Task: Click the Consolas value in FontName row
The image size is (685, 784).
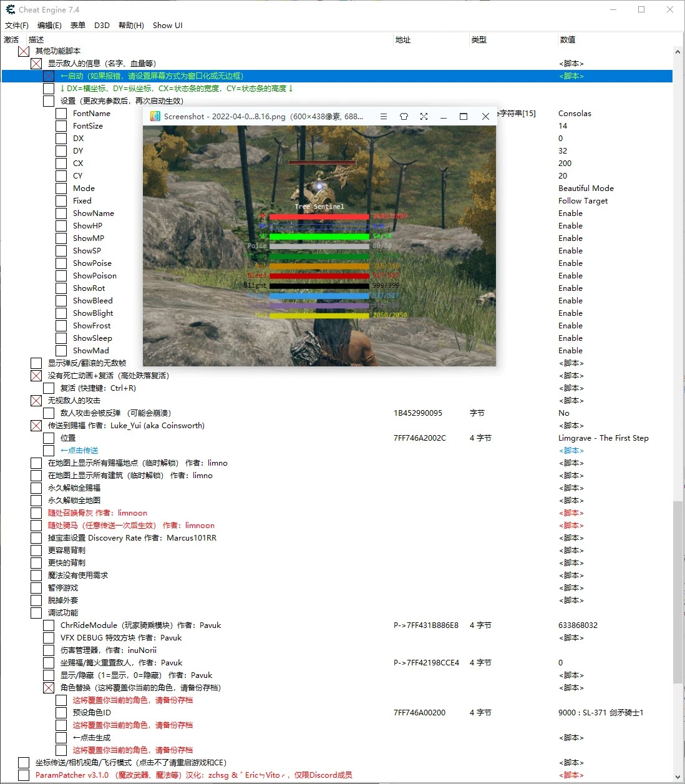Action: coord(575,114)
